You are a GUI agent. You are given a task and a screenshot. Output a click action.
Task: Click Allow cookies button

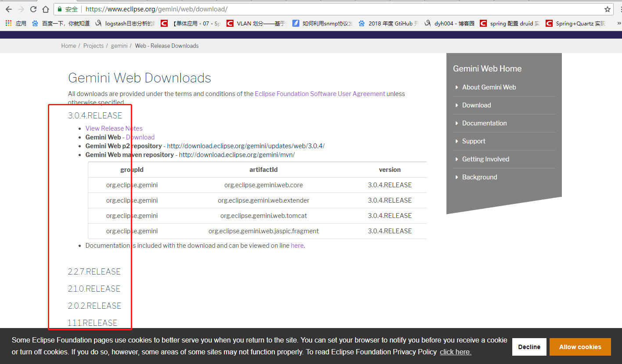(580, 347)
